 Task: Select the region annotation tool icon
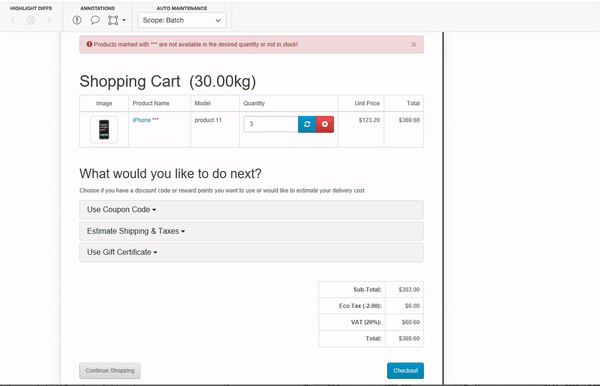point(113,20)
